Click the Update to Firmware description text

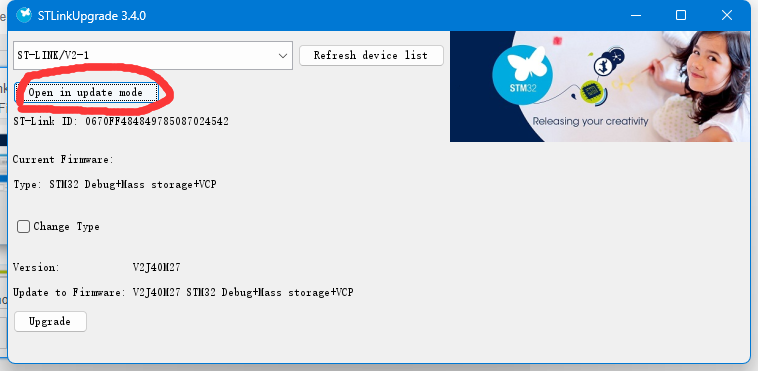[243, 293]
